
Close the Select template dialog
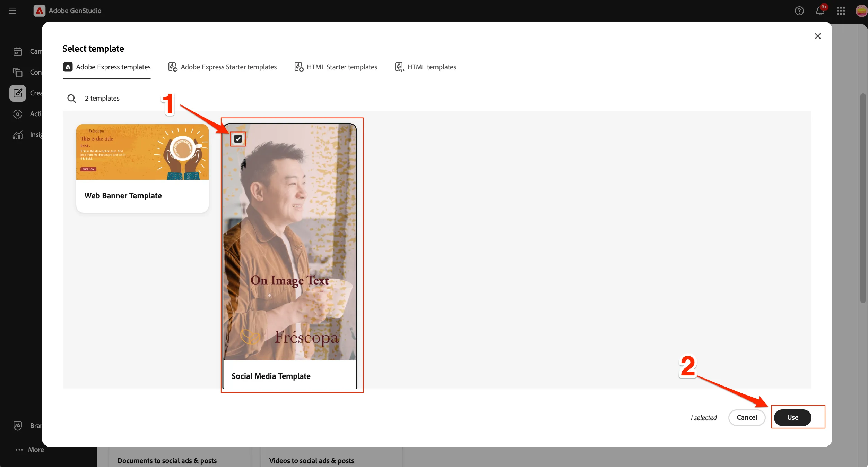[x=818, y=36]
